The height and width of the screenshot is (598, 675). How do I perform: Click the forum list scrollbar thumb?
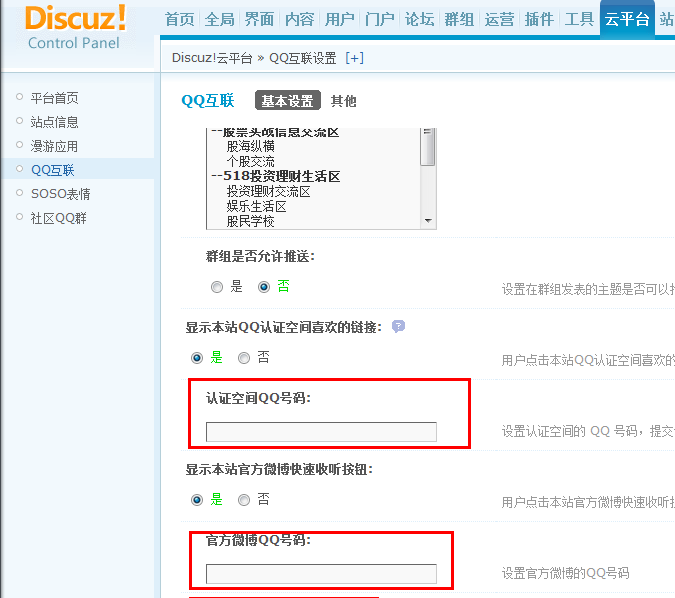coord(427,147)
